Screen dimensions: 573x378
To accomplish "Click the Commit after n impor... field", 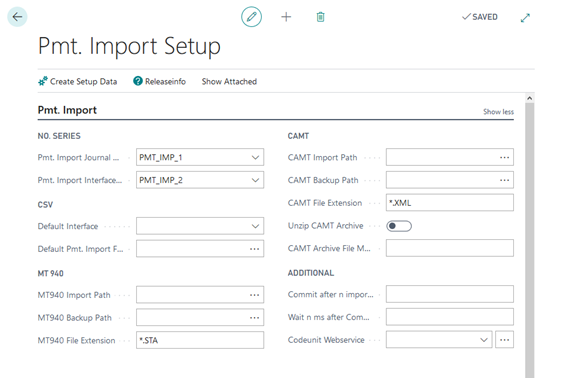I will 450,294.
